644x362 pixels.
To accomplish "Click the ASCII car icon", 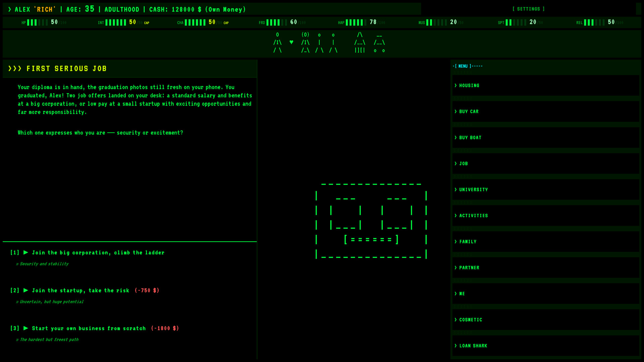I will [x=379, y=43].
